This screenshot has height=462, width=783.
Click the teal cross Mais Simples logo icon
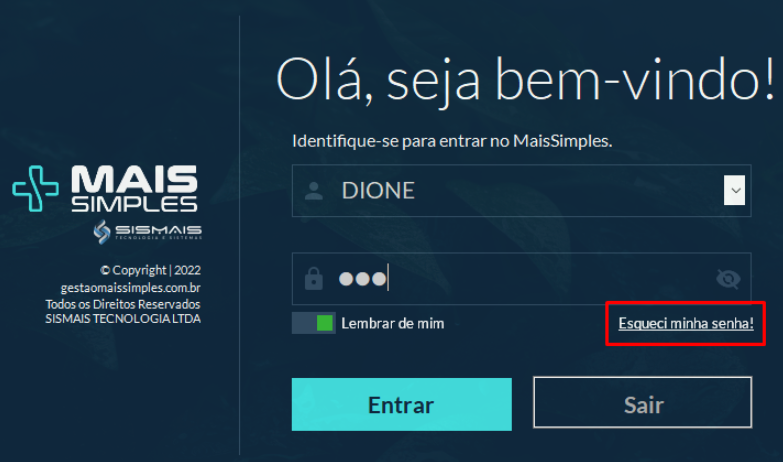point(35,188)
